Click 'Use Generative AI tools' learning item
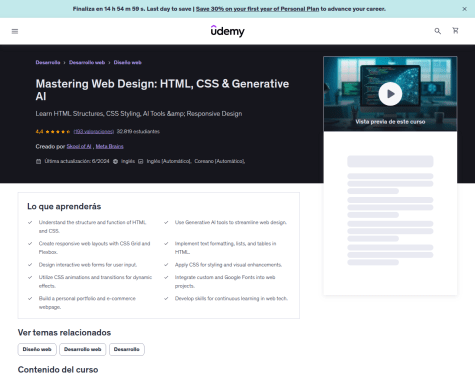The height and width of the screenshot is (380, 475). coord(231,222)
